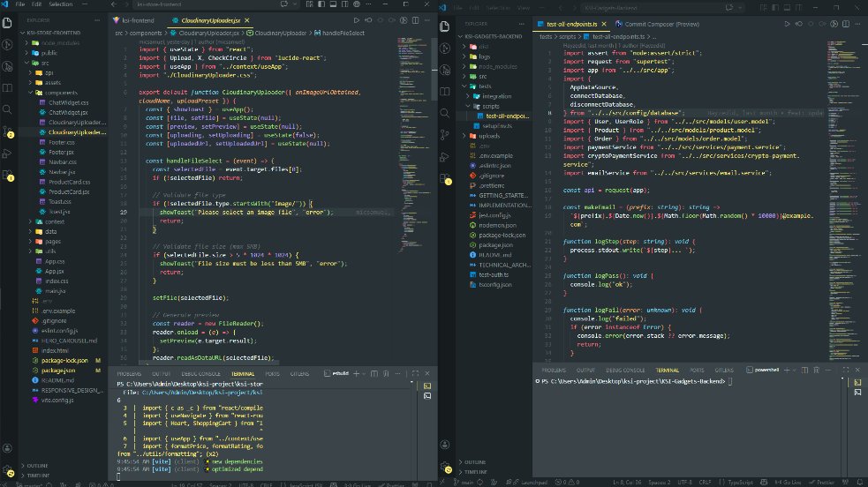The width and height of the screenshot is (868, 487).
Task: Open the File menu in frontend window
Action: tap(20, 4)
